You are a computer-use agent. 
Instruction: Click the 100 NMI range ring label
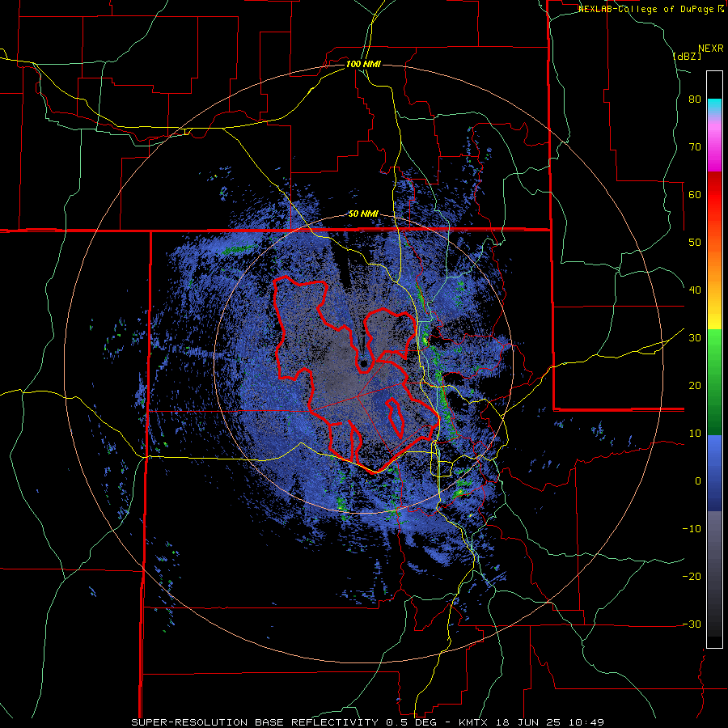coord(363,64)
